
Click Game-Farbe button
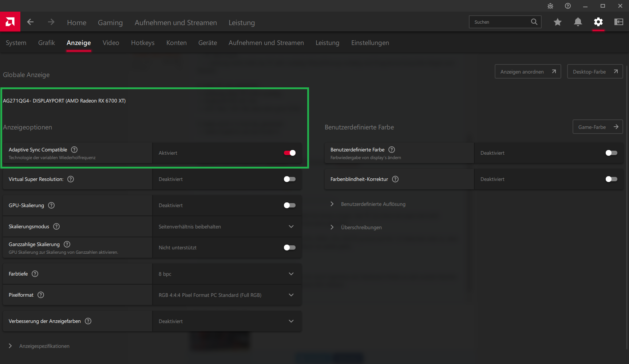598,127
